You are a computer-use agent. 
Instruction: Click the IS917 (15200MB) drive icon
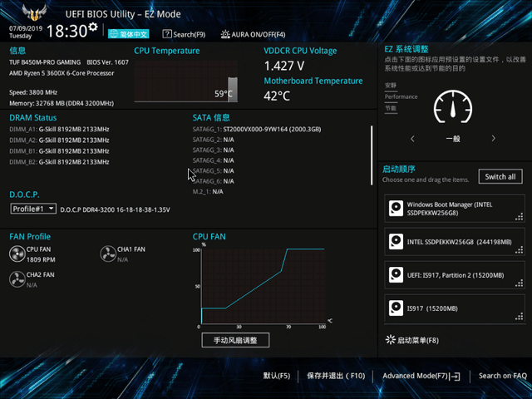point(397,308)
